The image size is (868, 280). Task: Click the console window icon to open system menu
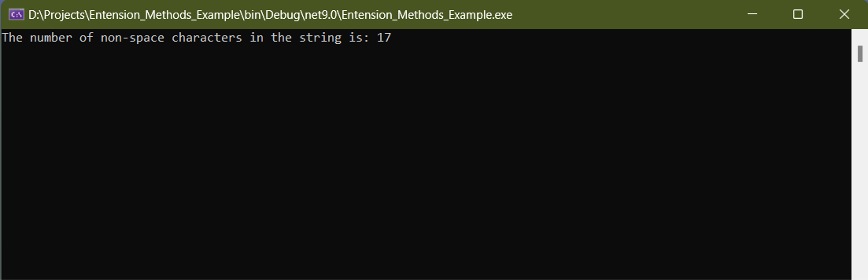coord(16,14)
